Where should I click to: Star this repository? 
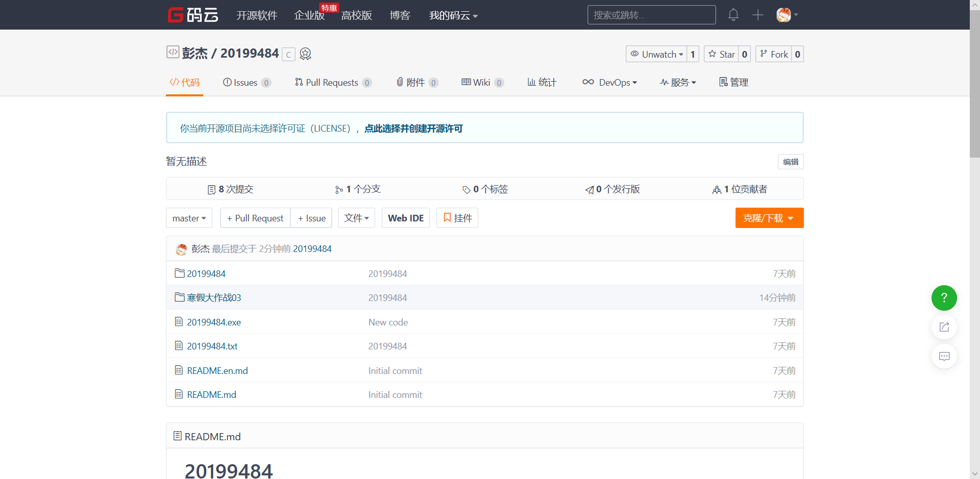pos(721,54)
